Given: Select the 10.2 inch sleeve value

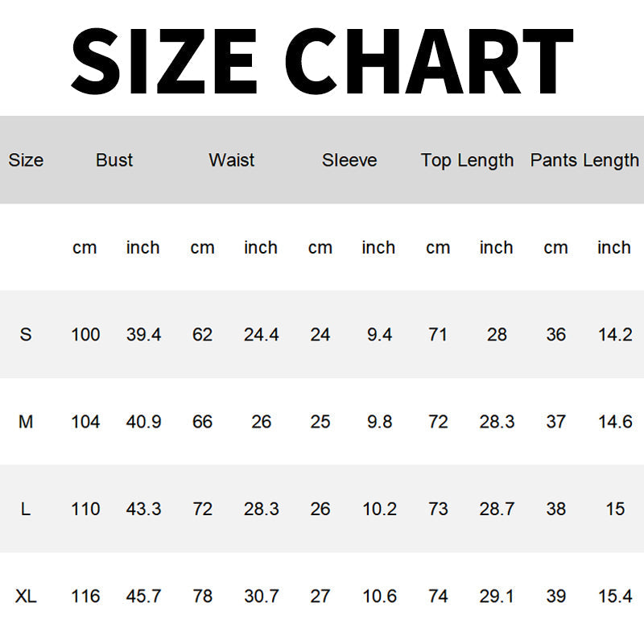Looking at the screenshot, I should (379, 509).
